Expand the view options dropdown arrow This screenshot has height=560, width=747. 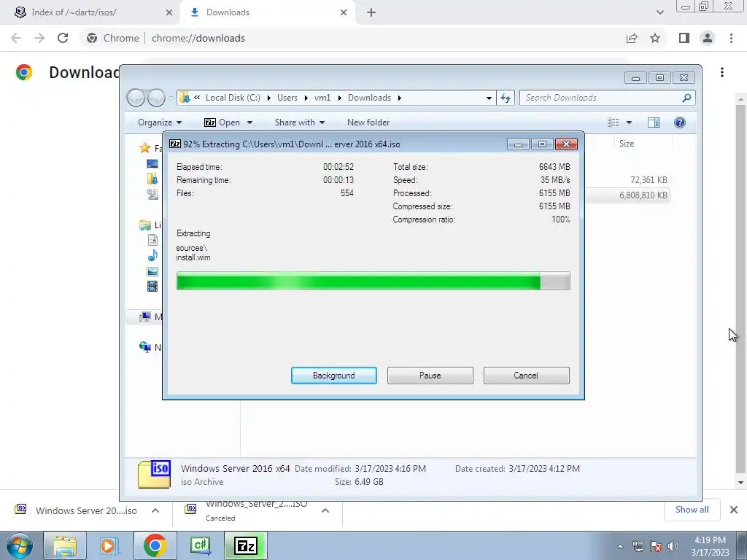629,122
